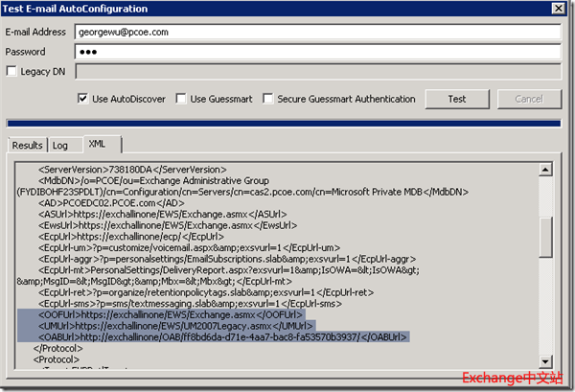The width and height of the screenshot is (575, 392).
Task: Click the Legacy DN text box
Action: pos(316,70)
